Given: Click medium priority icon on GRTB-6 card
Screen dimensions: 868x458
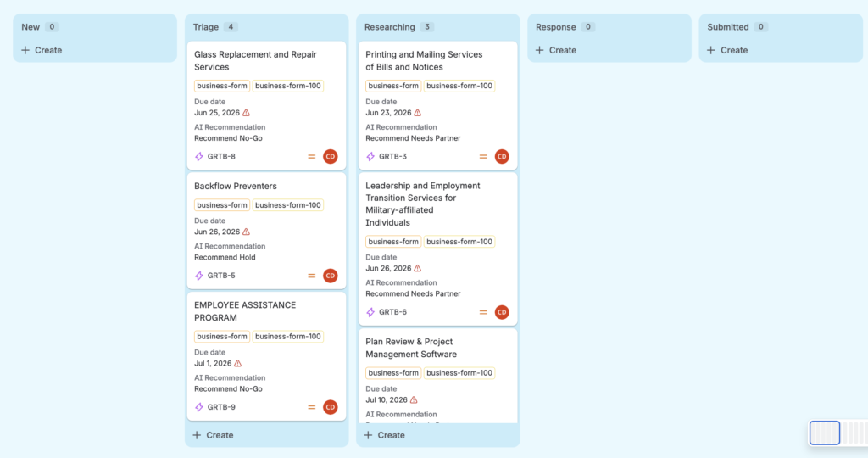Looking at the screenshot, I should tap(483, 312).
